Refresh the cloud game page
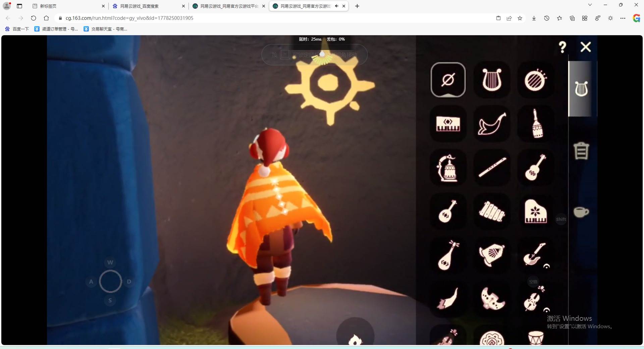Screen dimensions: 644x349 33,18
